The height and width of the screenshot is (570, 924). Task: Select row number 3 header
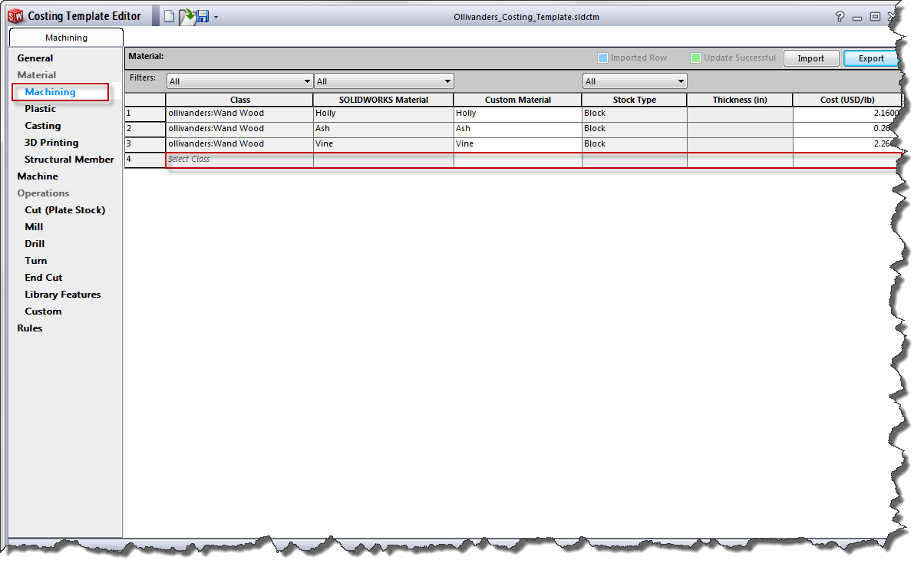tap(145, 144)
